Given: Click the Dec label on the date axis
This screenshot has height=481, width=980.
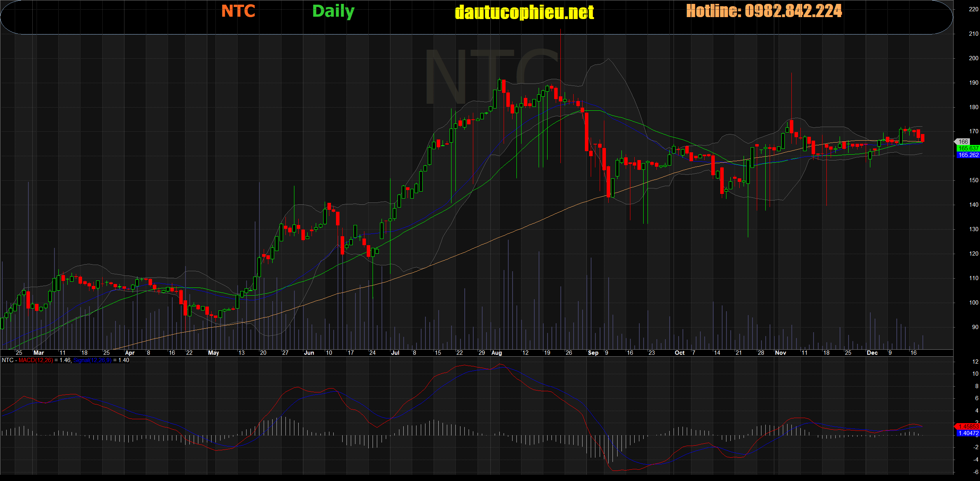Looking at the screenshot, I should (x=872, y=353).
